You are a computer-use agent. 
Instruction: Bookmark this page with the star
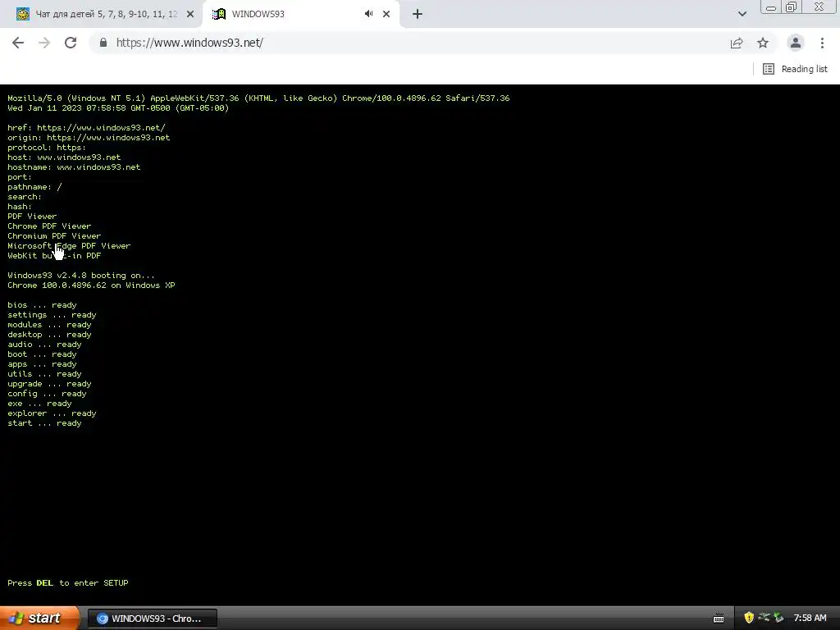click(763, 43)
